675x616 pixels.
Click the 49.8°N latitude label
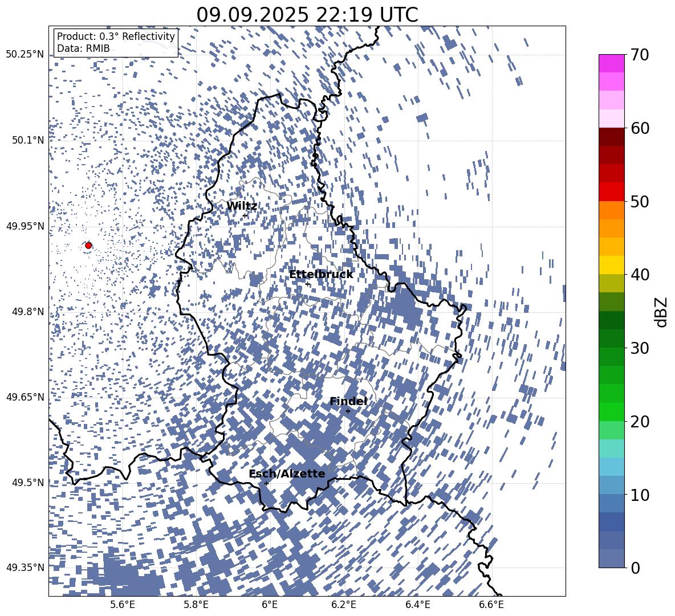(27, 312)
